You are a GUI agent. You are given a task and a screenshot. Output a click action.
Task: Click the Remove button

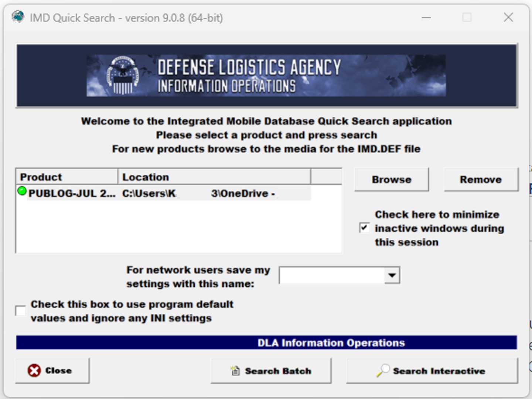481,180
